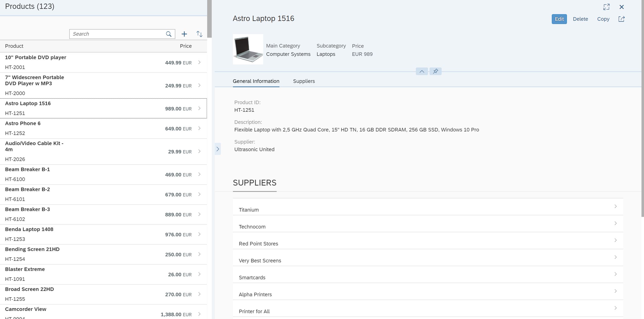Switch to the Suppliers tab
The image size is (644, 319).
point(304,81)
